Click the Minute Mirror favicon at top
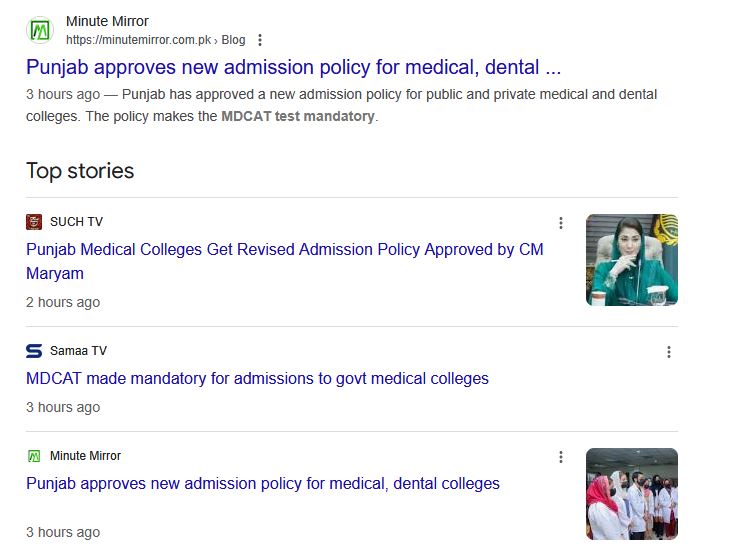733x556 pixels. 40,30
